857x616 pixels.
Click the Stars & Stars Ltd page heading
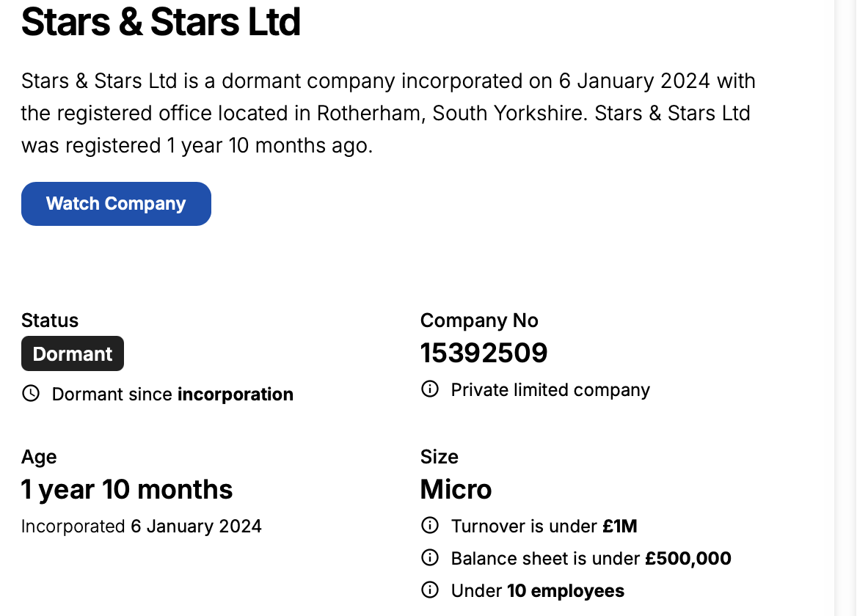[161, 22]
